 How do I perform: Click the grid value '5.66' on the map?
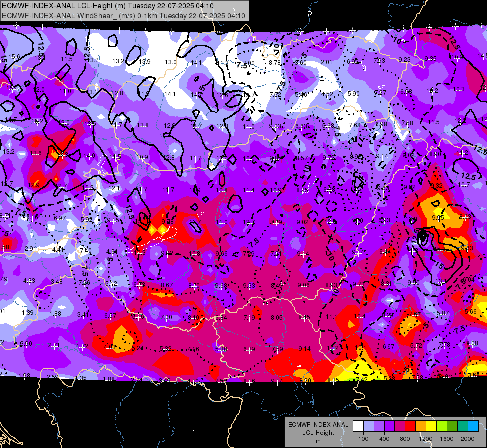471,311
